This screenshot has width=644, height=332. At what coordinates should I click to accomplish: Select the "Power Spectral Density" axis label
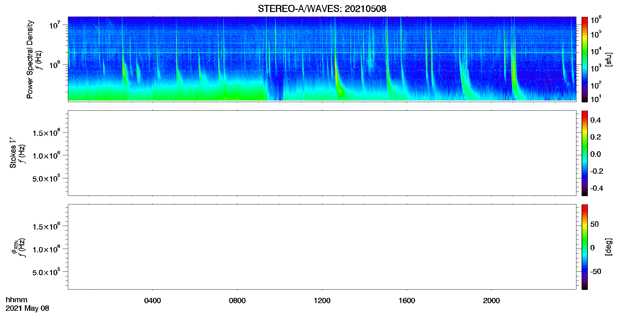30,59
